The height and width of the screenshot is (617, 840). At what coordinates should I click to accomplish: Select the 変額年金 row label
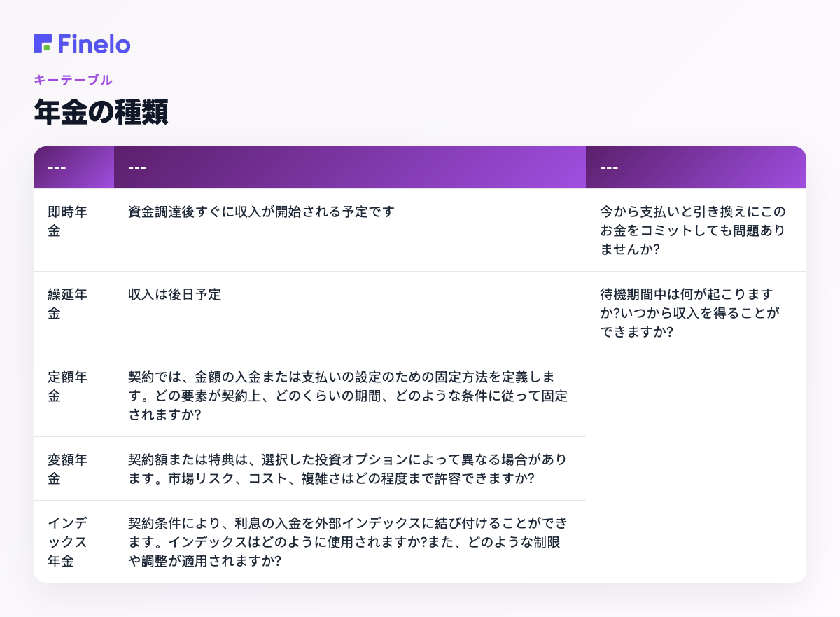tap(67, 469)
